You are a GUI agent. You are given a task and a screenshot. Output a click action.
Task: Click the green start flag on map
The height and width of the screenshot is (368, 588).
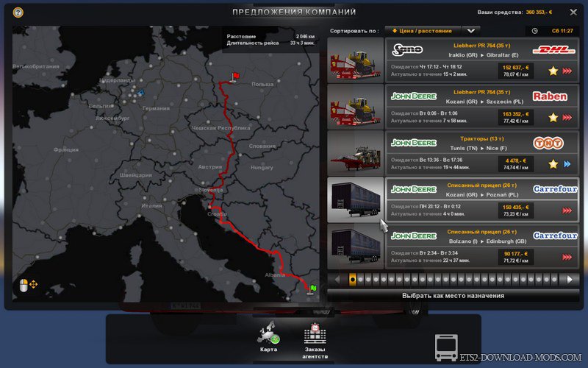(312, 289)
